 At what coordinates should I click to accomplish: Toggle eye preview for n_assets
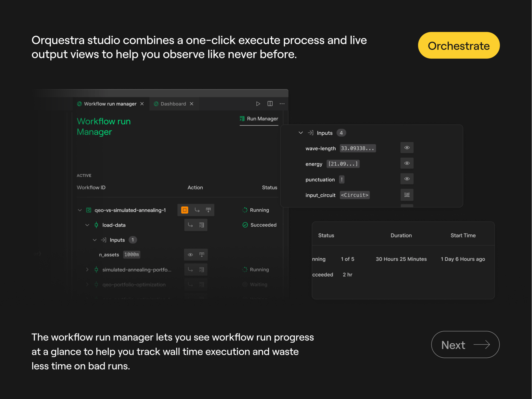(x=190, y=255)
